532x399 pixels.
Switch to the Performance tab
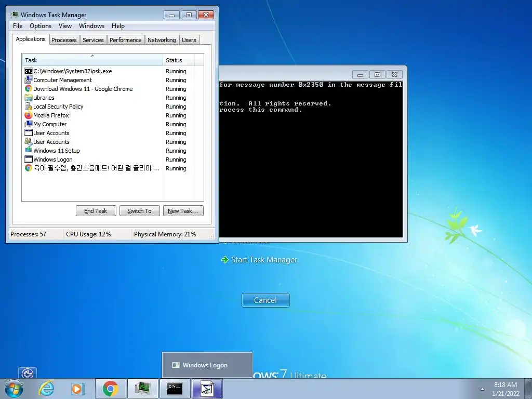click(x=126, y=40)
